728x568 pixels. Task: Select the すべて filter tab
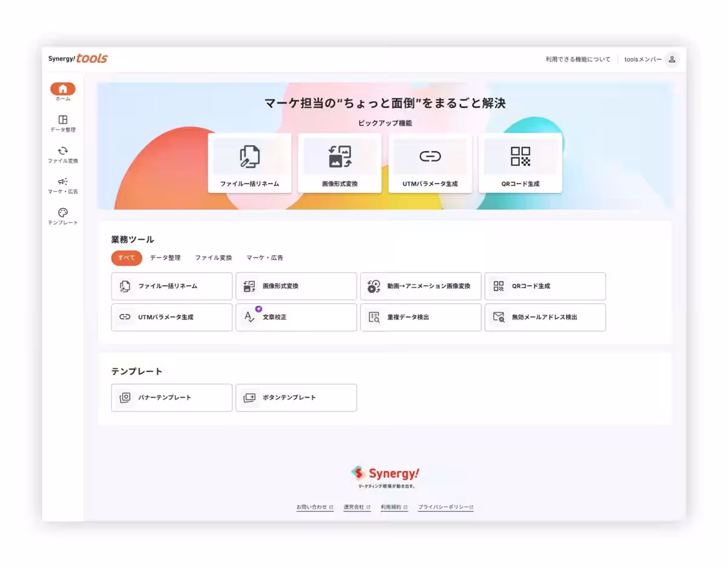point(126,258)
